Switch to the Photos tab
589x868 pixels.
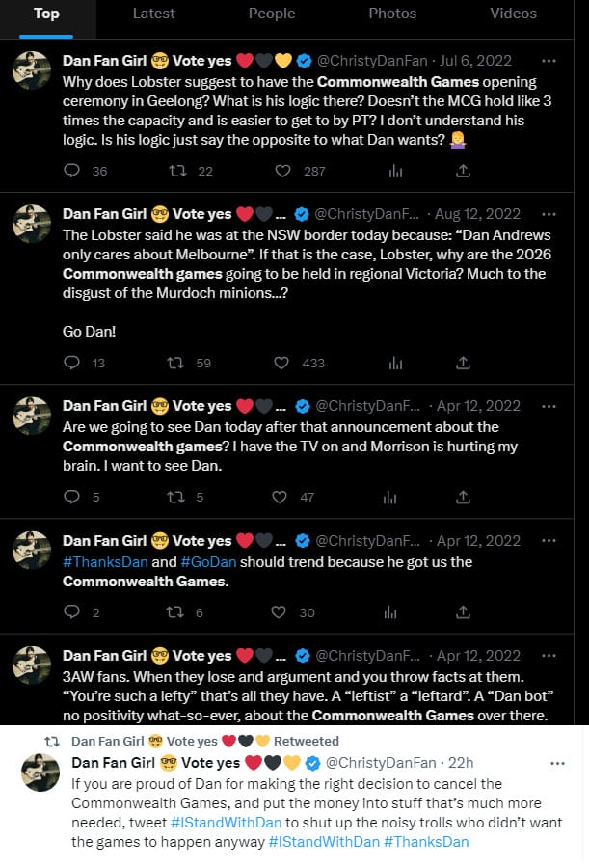[392, 14]
